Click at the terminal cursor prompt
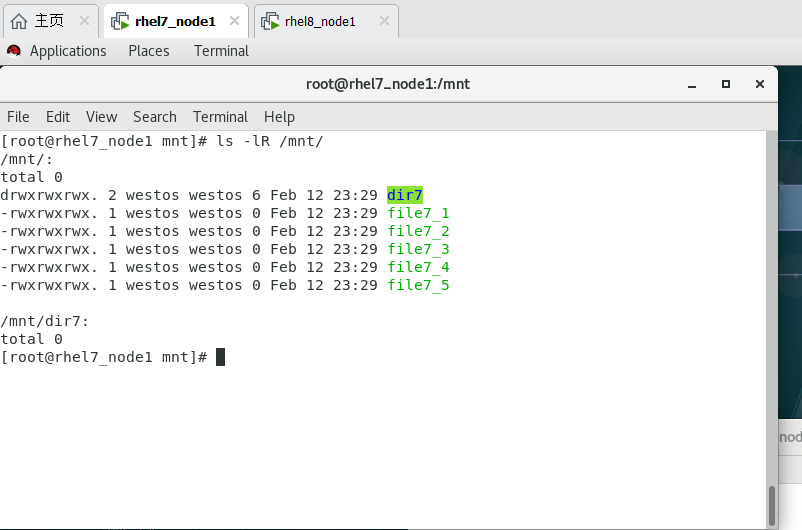Screen dimensions: 802x530 click(x=220, y=357)
